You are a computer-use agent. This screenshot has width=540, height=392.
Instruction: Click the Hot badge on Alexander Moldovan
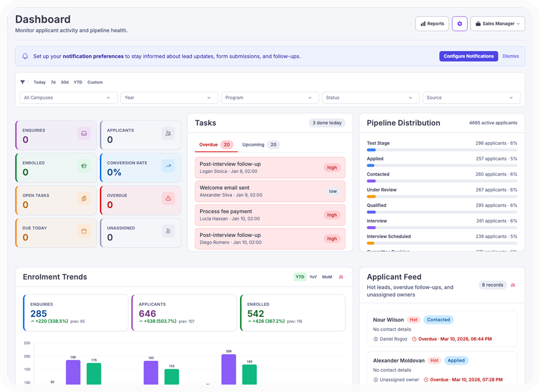(x=434, y=361)
